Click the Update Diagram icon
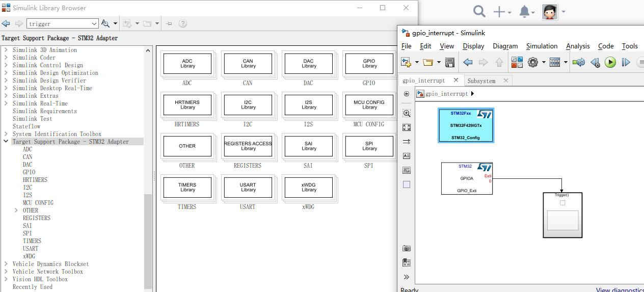The height and width of the screenshot is (292, 644). [579, 62]
